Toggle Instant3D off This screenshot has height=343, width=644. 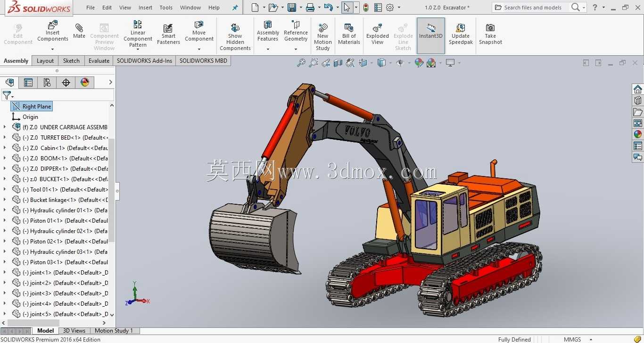431,36
